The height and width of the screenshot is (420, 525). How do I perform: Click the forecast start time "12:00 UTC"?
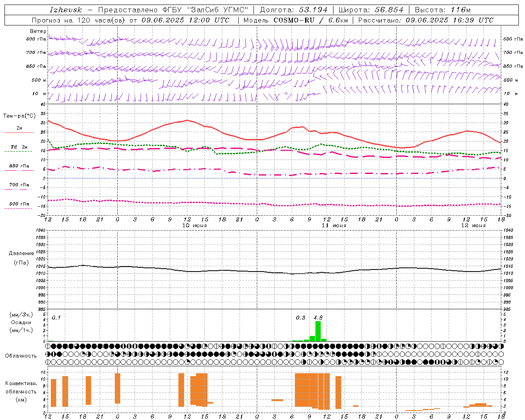coord(210,20)
